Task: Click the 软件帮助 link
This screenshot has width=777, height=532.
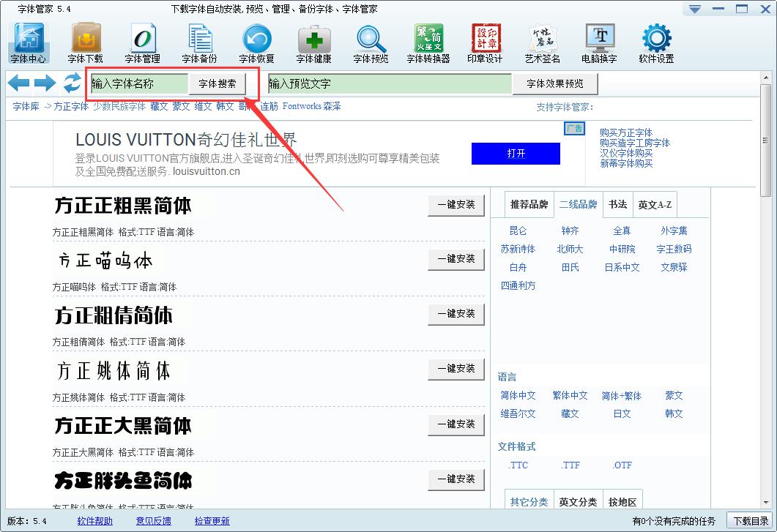Action: [95, 521]
